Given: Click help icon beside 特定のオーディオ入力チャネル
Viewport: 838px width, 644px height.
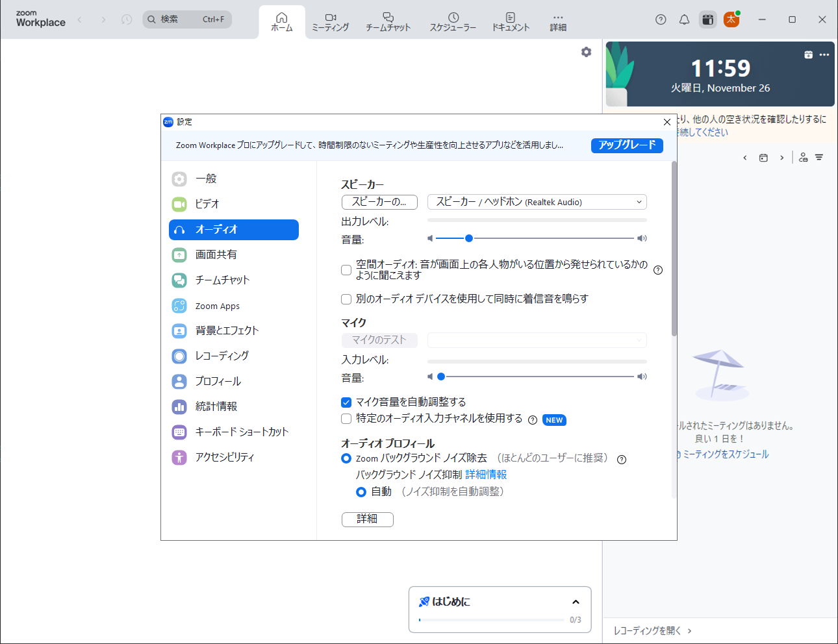Looking at the screenshot, I should coord(533,420).
